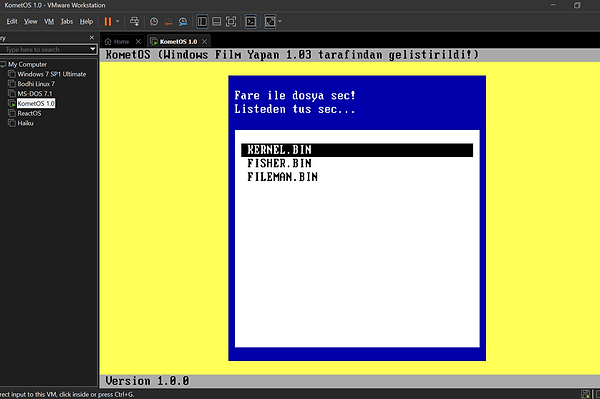The width and height of the screenshot is (600, 399).
Task: Expand the stretch guest options dropdown arrow
Action: (x=280, y=21)
